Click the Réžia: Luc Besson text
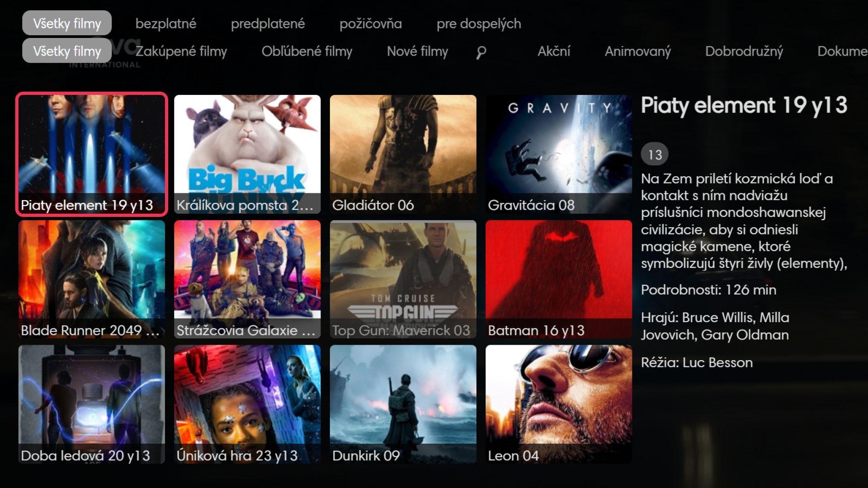The width and height of the screenshot is (868, 488). (x=697, y=362)
